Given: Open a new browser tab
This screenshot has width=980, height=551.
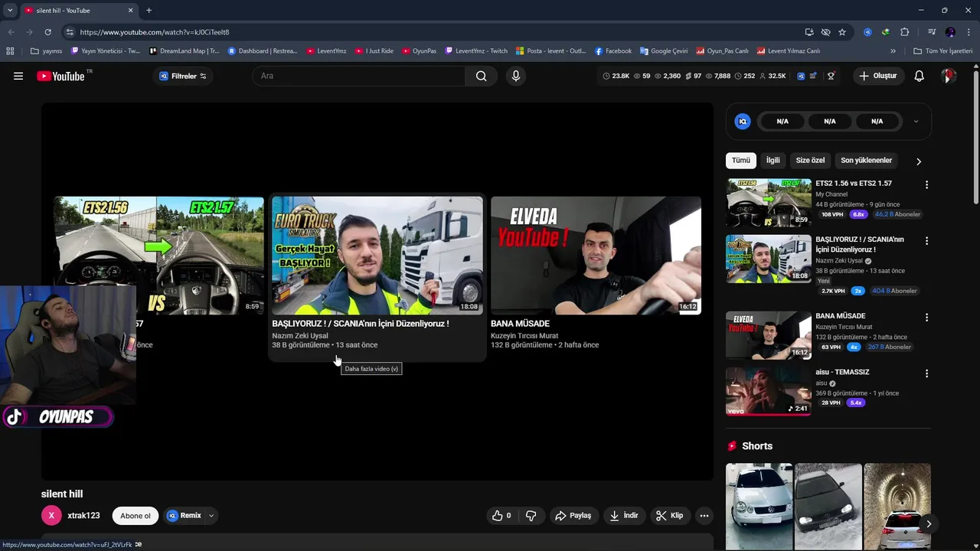Looking at the screenshot, I should click(x=149, y=11).
